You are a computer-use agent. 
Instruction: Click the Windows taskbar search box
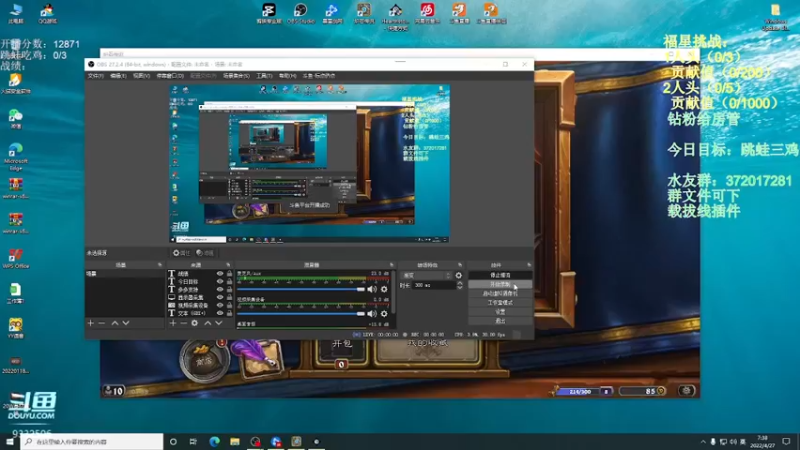tap(92, 441)
